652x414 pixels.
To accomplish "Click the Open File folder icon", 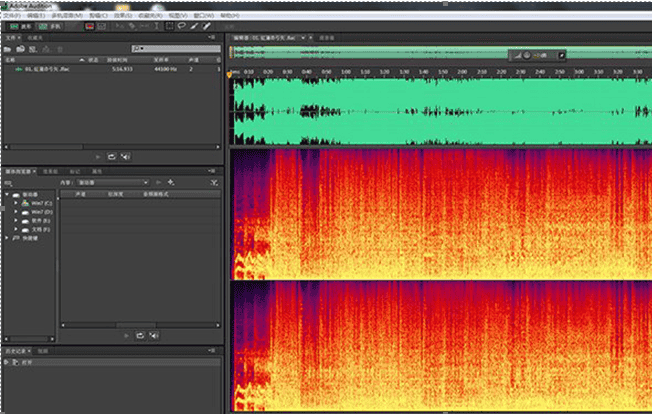I will click(x=9, y=48).
